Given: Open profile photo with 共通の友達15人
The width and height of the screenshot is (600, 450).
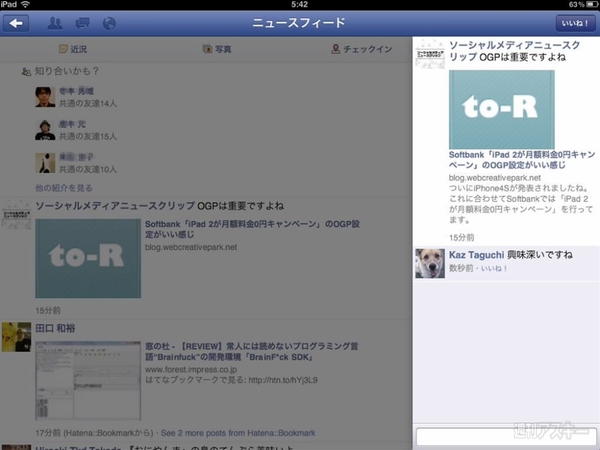Looking at the screenshot, I should point(45,130).
